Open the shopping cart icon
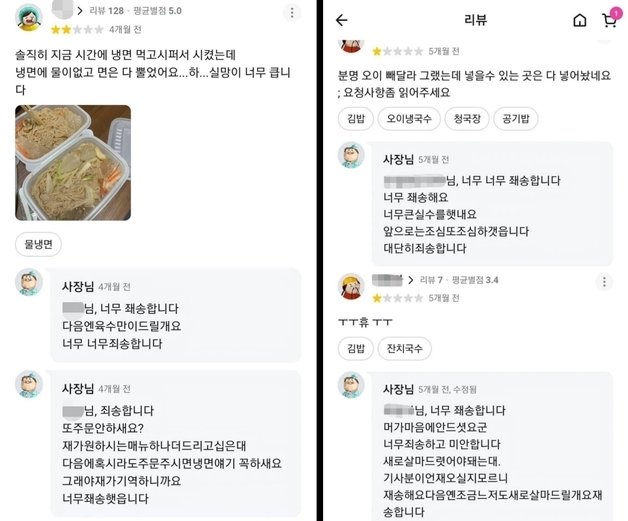This screenshot has width=628, height=521. click(x=609, y=20)
